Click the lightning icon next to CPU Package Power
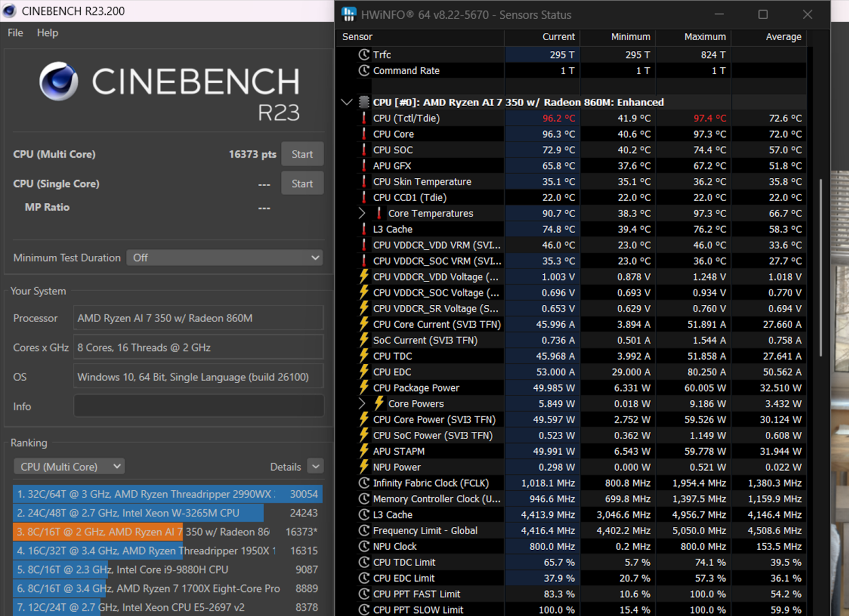 point(364,388)
